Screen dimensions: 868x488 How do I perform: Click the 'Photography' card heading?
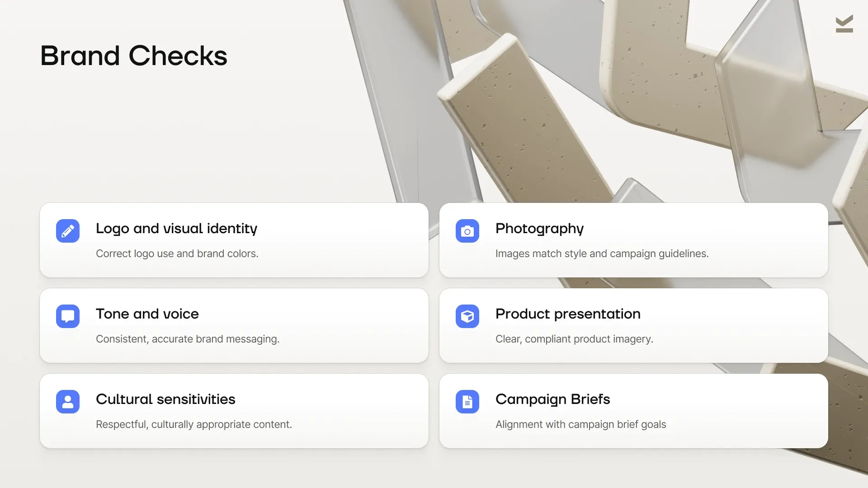pos(539,229)
